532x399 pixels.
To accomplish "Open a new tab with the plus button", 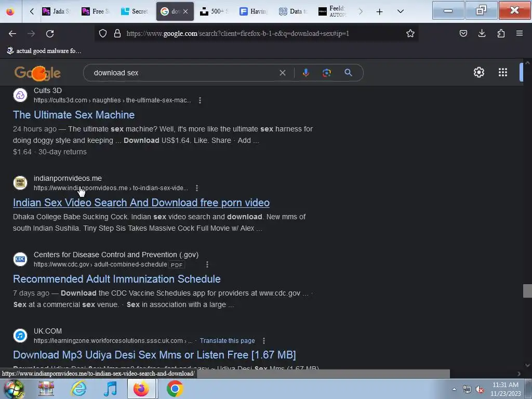I will (x=379, y=11).
